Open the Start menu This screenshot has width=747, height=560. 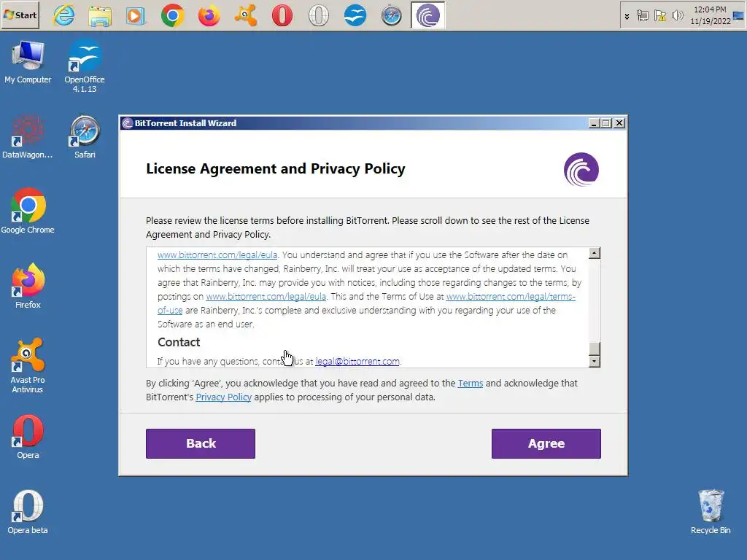(20, 15)
